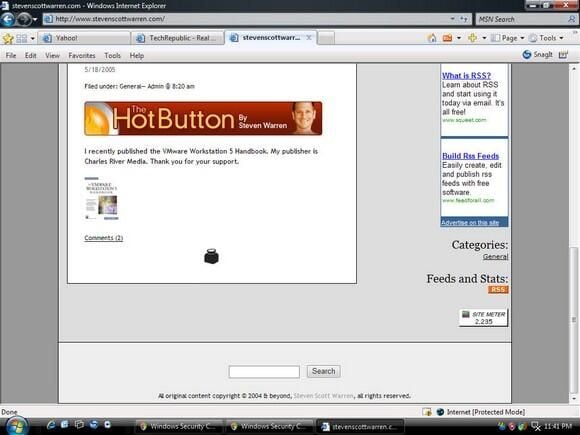Open the Page menu in the command bar
Viewport: 580px width, 435px height.
tap(508, 38)
